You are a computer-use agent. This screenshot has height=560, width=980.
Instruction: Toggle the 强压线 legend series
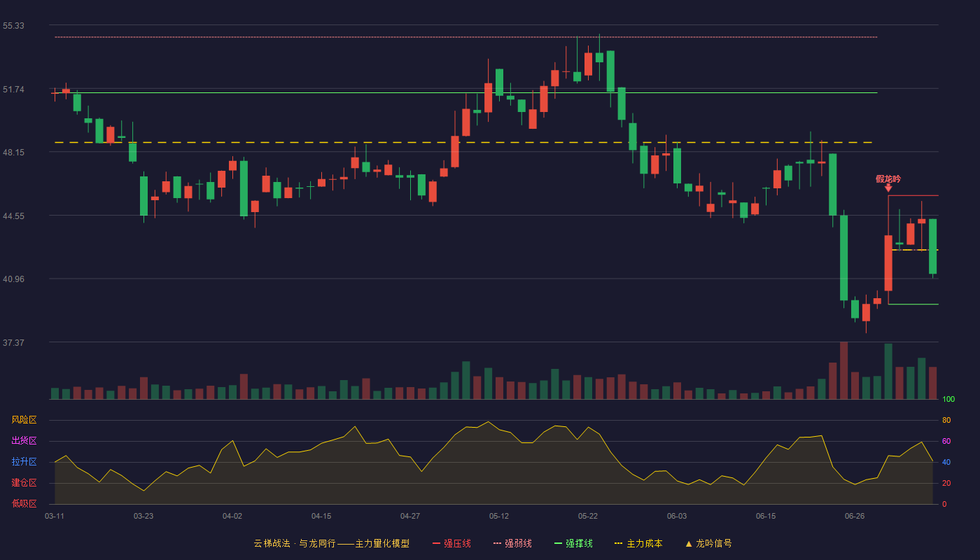[x=451, y=543]
